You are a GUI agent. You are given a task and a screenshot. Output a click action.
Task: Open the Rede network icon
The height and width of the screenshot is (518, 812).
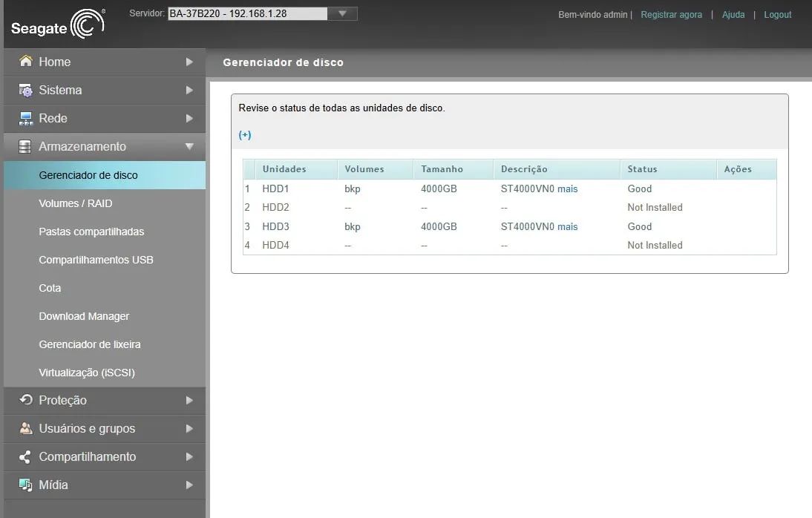coord(25,118)
